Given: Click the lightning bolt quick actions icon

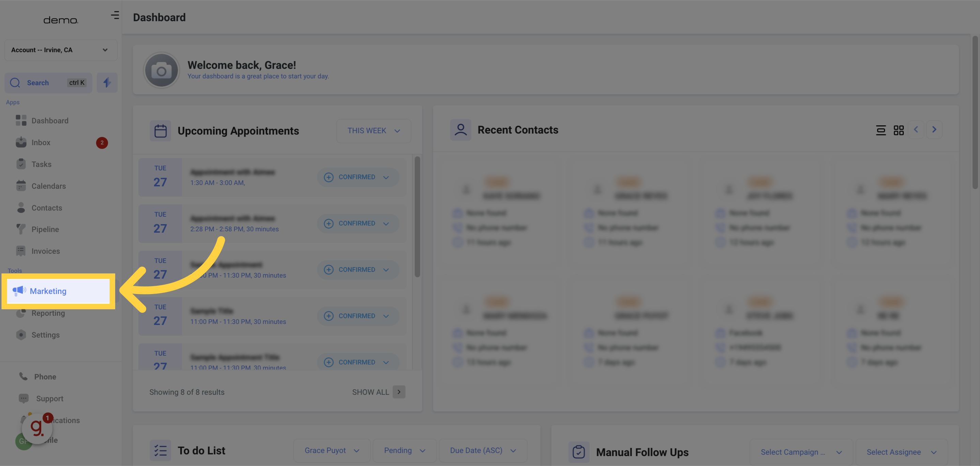Looking at the screenshot, I should (107, 82).
